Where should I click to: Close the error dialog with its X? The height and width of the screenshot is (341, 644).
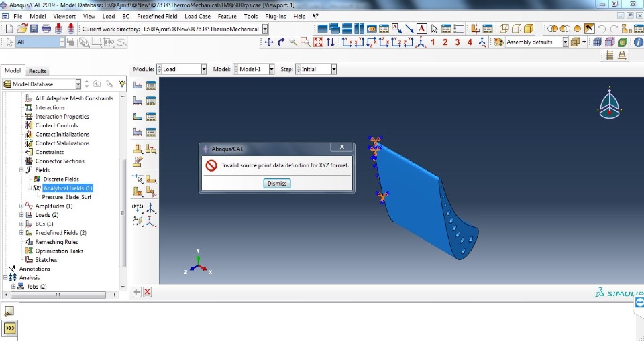(341, 147)
